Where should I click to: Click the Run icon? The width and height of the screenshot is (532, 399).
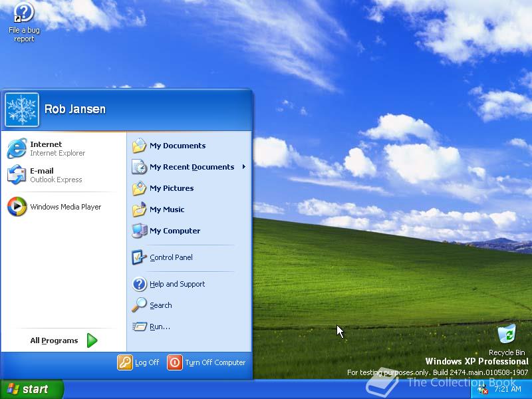[x=139, y=327]
